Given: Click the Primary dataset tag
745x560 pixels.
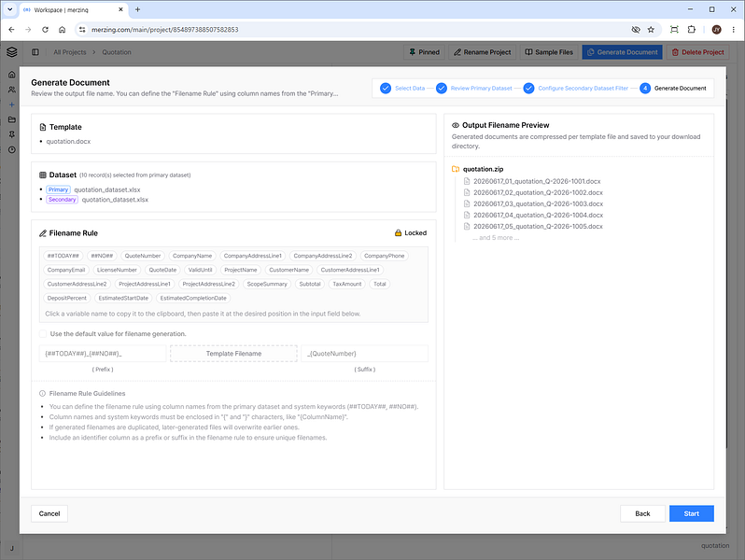Looking at the screenshot, I should coord(59,189).
